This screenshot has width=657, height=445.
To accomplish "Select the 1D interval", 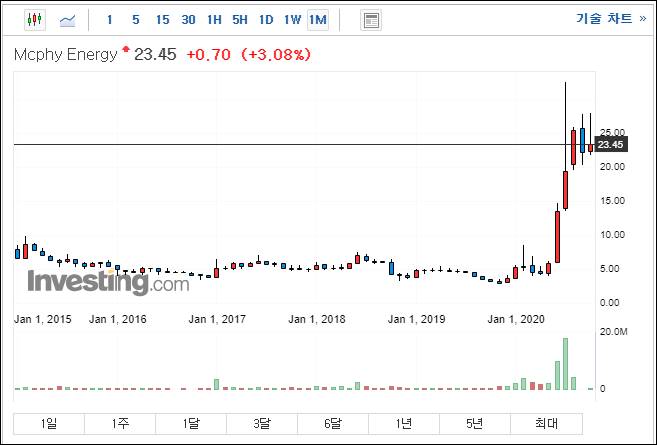I will click(266, 20).
